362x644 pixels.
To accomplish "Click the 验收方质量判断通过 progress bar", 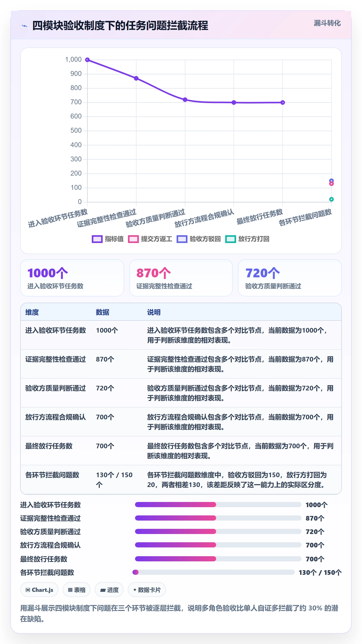I will pos(218,531).
